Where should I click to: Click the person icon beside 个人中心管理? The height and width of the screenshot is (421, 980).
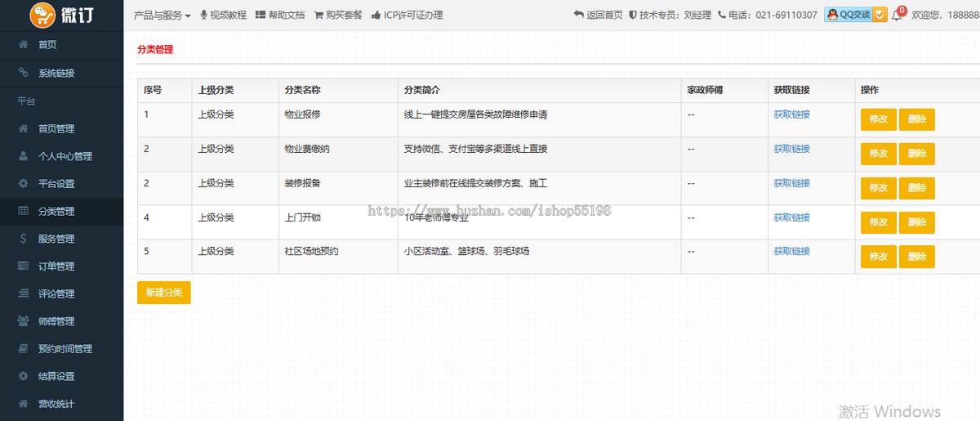tap(23, 156)
